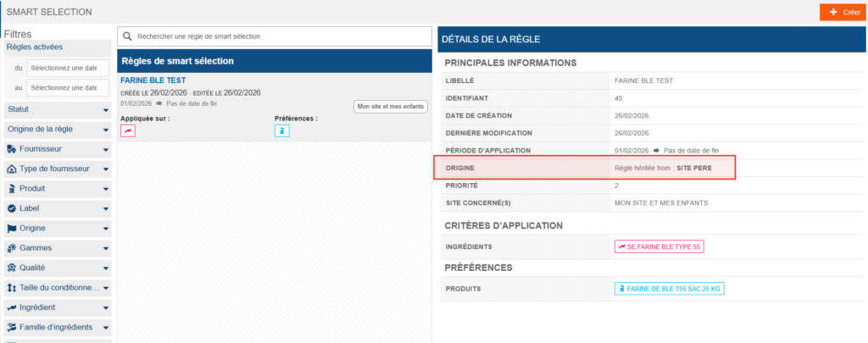Click the flag icon next to Origine filter

click(12, 228)
